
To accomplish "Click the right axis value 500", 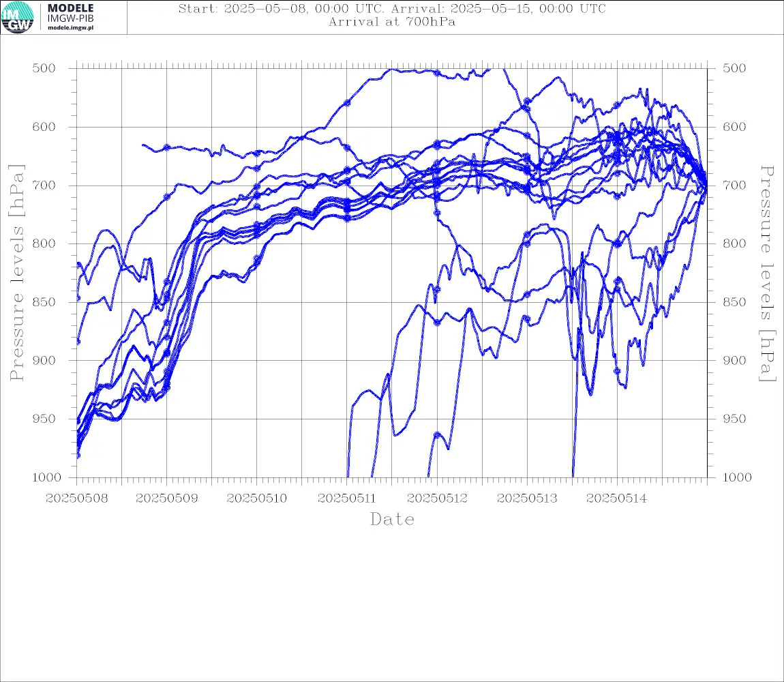I will click(734, 68).
